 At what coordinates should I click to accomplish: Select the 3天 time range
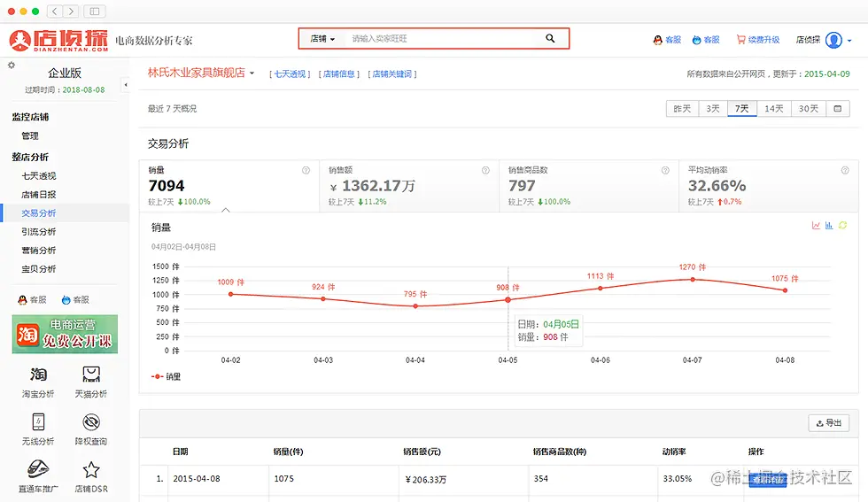712,109
